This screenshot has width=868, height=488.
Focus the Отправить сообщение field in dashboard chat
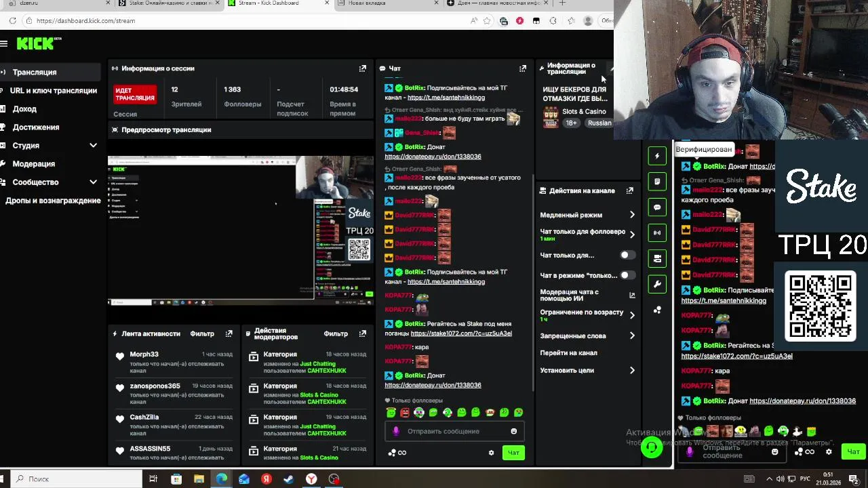tap(453, 431)
